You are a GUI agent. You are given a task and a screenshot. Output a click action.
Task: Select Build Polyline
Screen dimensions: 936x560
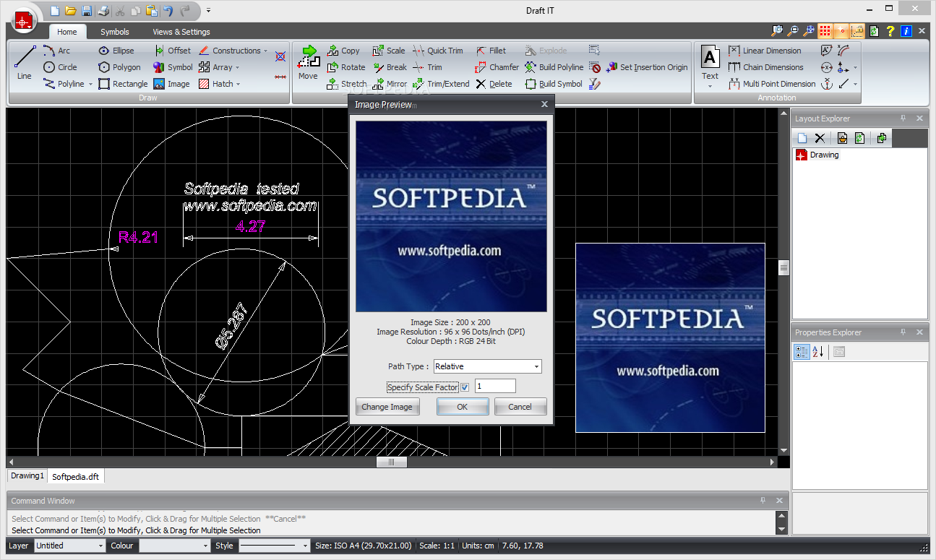pos(554,67)
